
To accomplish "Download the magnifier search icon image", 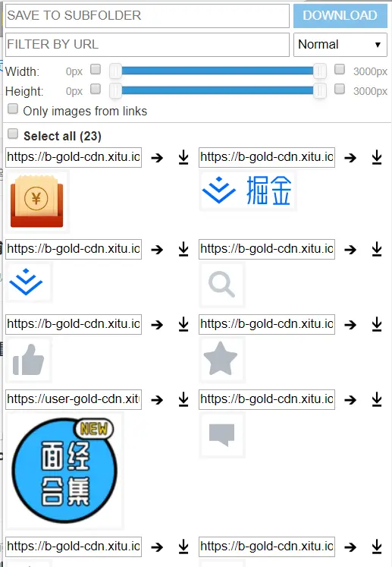I will point(377,249).
